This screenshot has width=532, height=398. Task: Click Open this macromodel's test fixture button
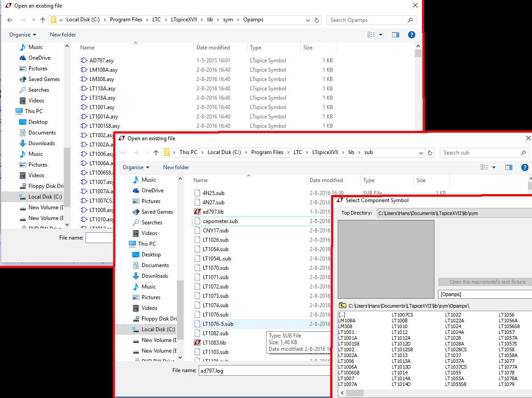[x=485, y=282]
